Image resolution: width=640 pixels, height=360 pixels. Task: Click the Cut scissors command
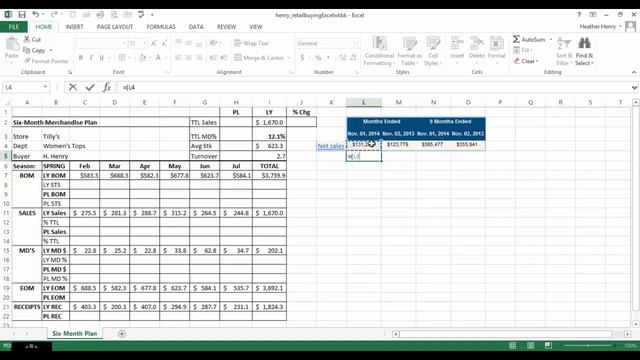pos(32,39)
